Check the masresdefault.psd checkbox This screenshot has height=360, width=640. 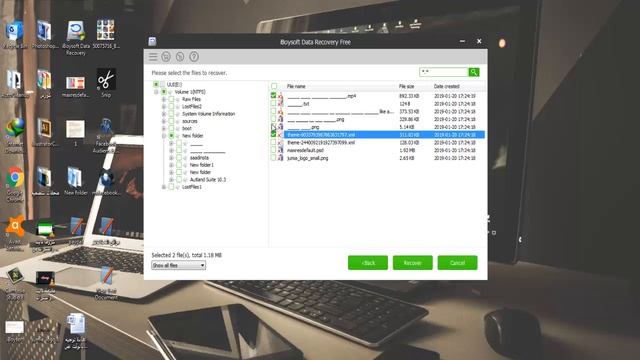(x=273, y=150)
